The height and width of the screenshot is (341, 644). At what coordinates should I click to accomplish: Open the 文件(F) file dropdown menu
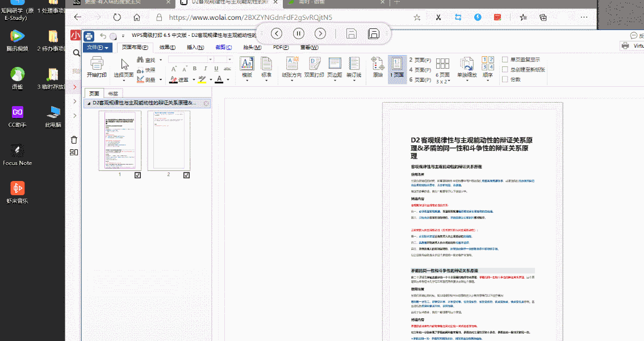98,47
